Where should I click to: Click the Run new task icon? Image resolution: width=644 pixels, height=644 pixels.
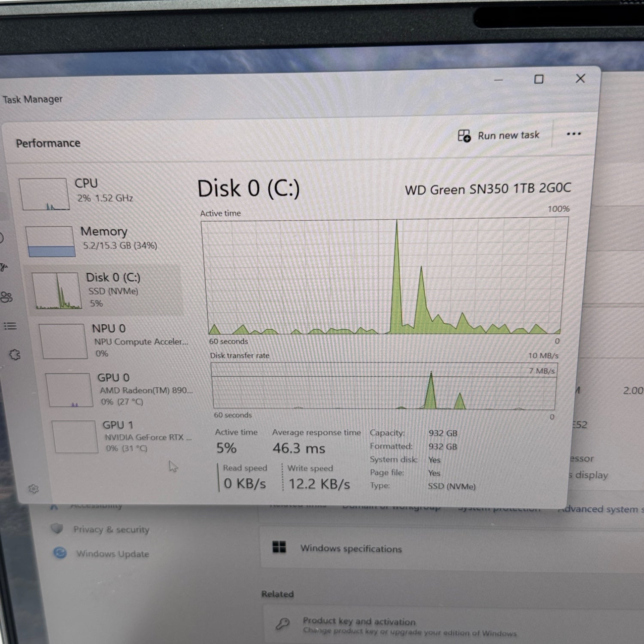click(x=464, y=136)
